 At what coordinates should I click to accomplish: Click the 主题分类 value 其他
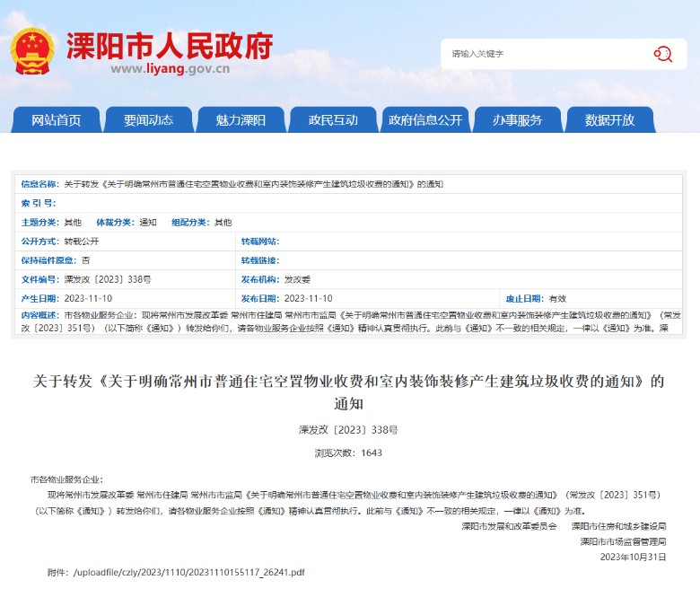pyautogui.click(x=73, y=223)
